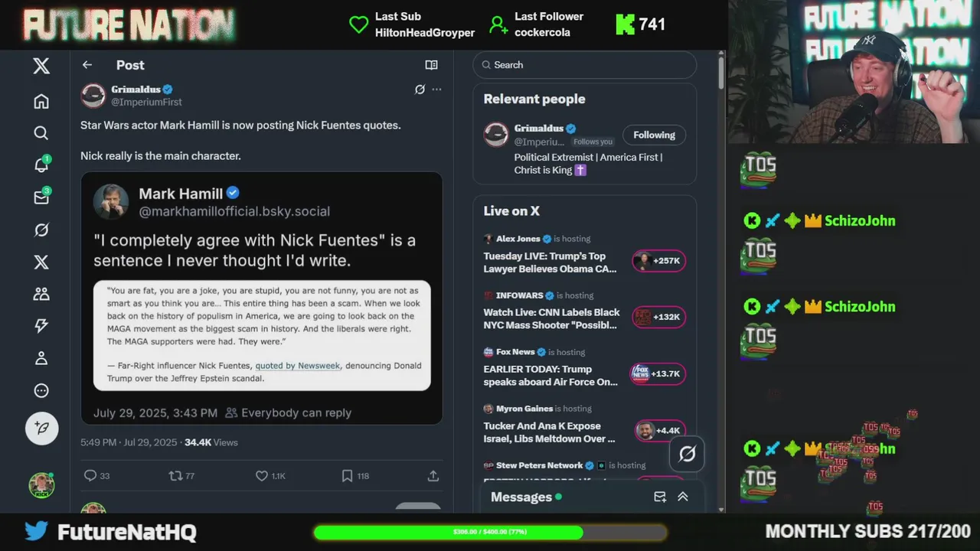Go back with the Post arrow

click(x=87, y=65)
